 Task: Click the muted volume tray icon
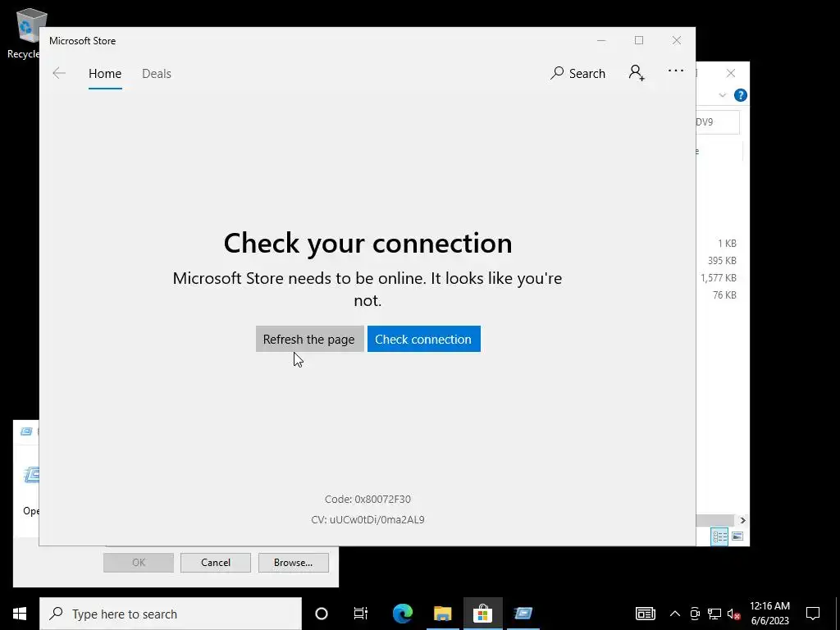click(734, 614)
